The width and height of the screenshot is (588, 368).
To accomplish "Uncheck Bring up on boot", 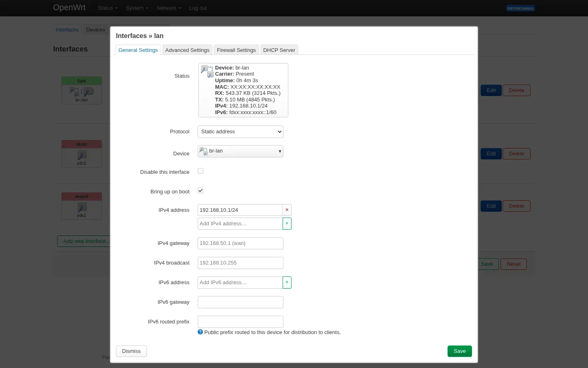I will pyautogui.click(x=200, y=191).
